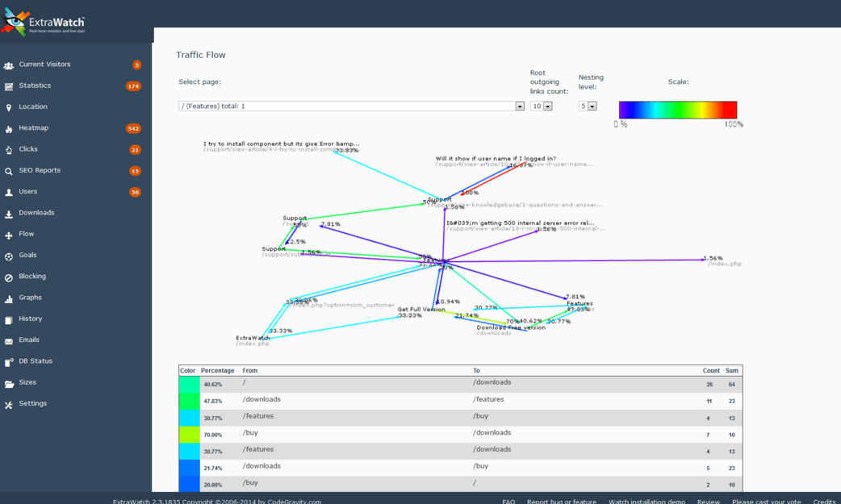This screenshot has height=504, width=841.
Task: Click the Users count badge 56
Action: [x=135, y=192]
